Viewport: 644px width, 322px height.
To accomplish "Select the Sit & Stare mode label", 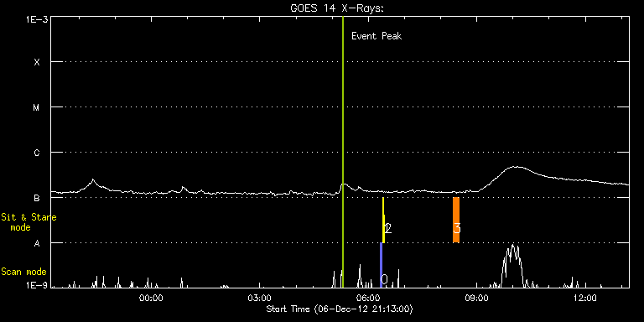I will [29, 222].
